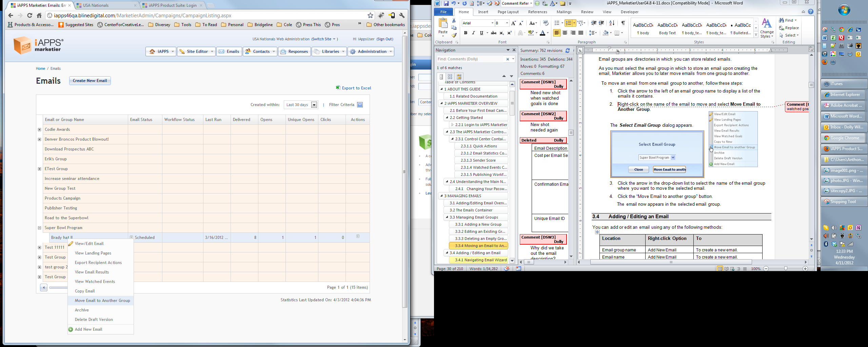The height and width of the screenshot is (347, 868).
Task: Toggle Italic formatting in Word
Action: point(473,33)
